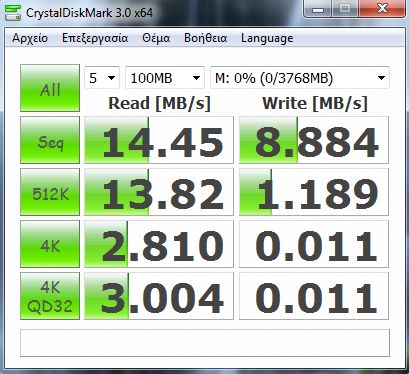Click the Seq read result 14.45
Image resolution: width=409 pixels, height=374 pixels.
pyautogui.click(x=159, y=140)
